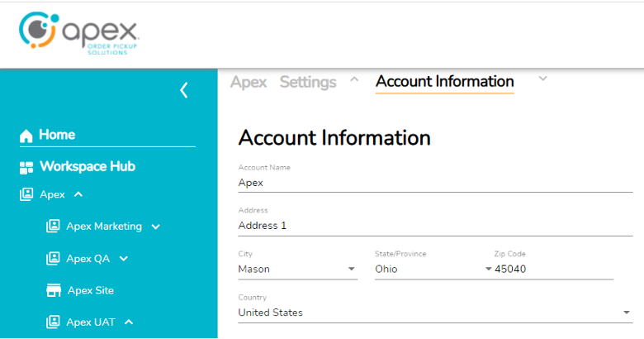
Task: Click the Apex UAT account icon
Action: 54,322
